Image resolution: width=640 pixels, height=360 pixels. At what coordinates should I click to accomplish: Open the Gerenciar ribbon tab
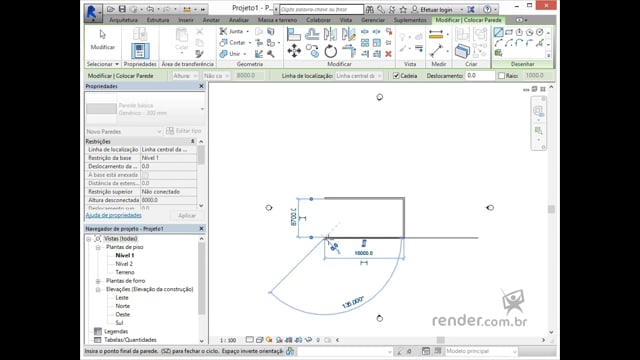point(373,20)
